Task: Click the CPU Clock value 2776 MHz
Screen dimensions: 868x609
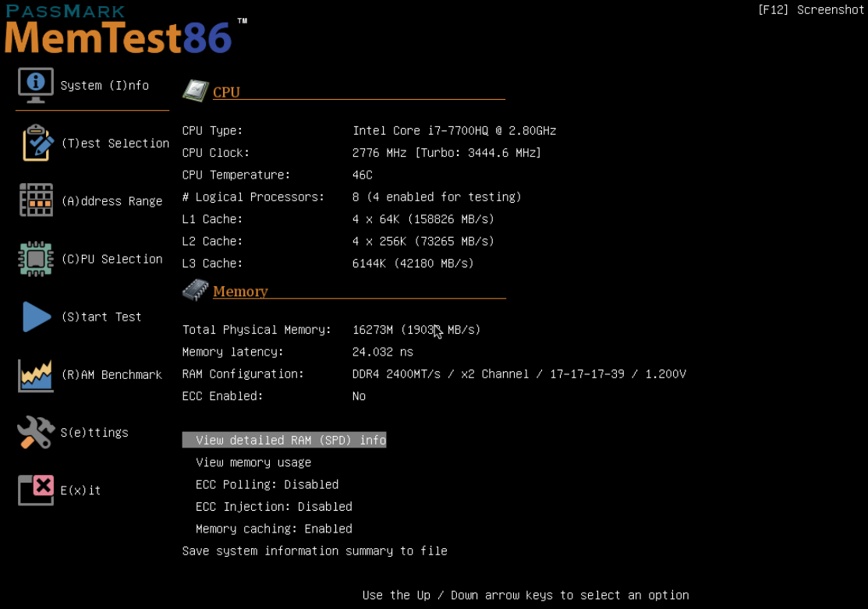Action: coord(446,153)
